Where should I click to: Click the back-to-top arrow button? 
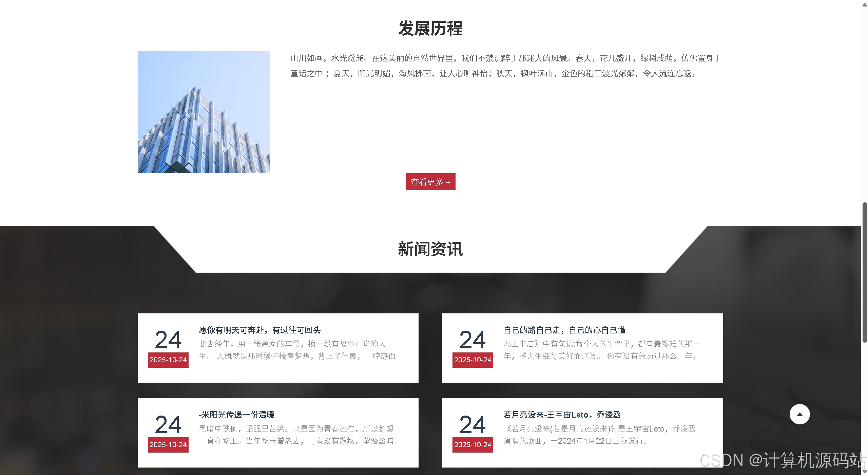799,414
